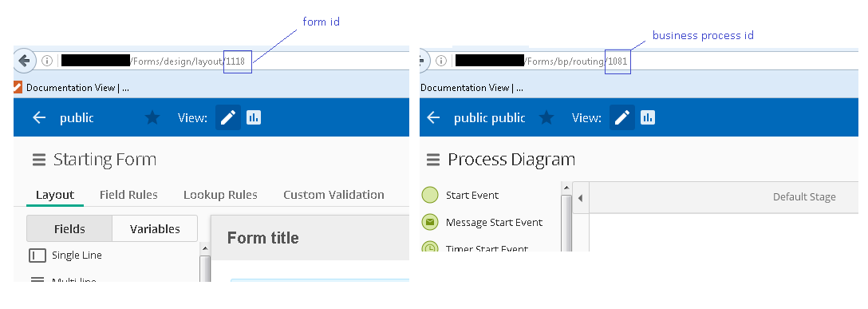Collapse the Default Stage with left triangle
The image size is (868, 309).
(580, 197)
